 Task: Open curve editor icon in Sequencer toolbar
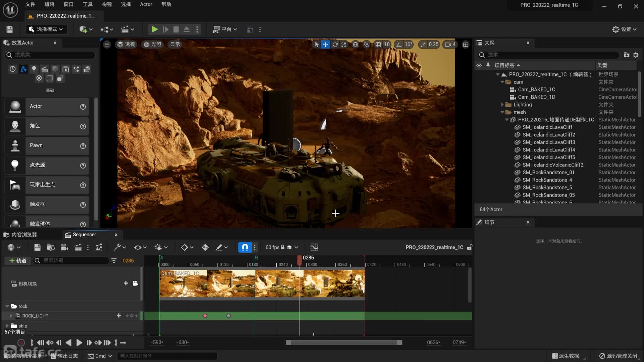click(x=314, y=247)
